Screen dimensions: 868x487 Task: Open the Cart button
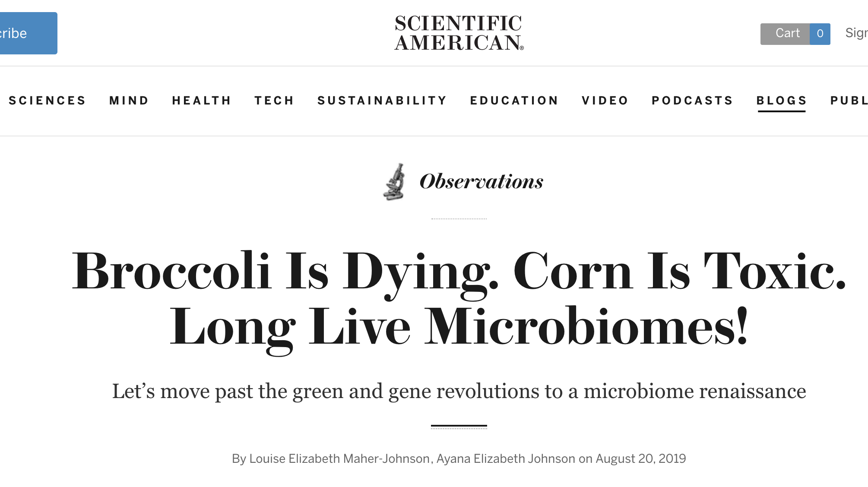pos(785,34)
